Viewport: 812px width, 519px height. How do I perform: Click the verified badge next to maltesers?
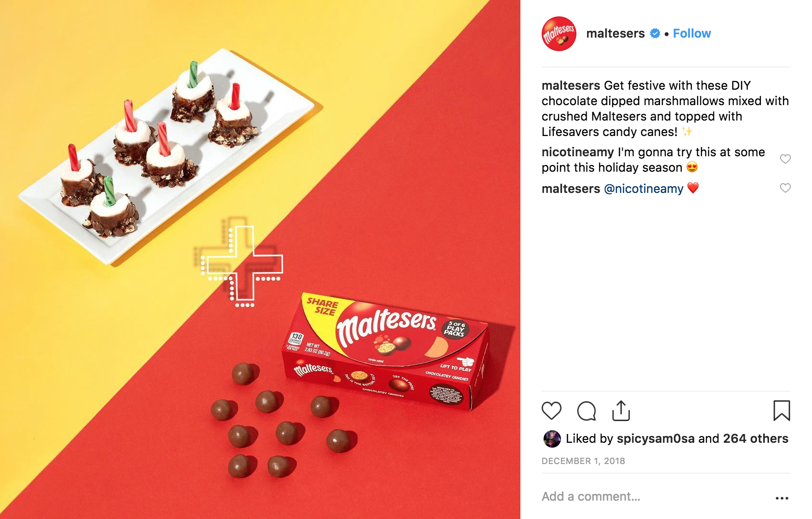pos(655,33)
